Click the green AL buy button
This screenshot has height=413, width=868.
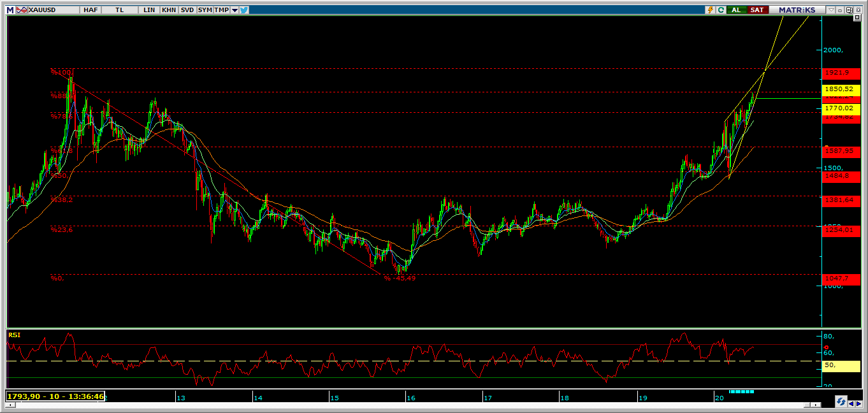[736, 10]
